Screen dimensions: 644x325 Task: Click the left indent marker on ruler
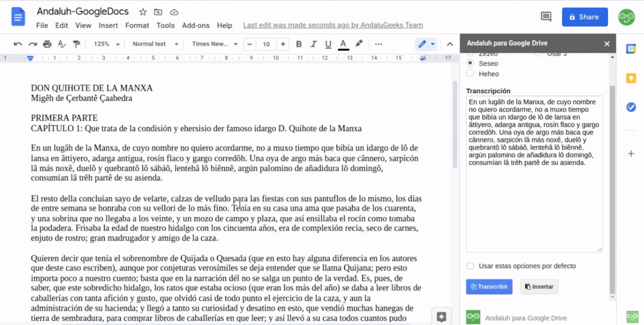click(x=31, y=58)
